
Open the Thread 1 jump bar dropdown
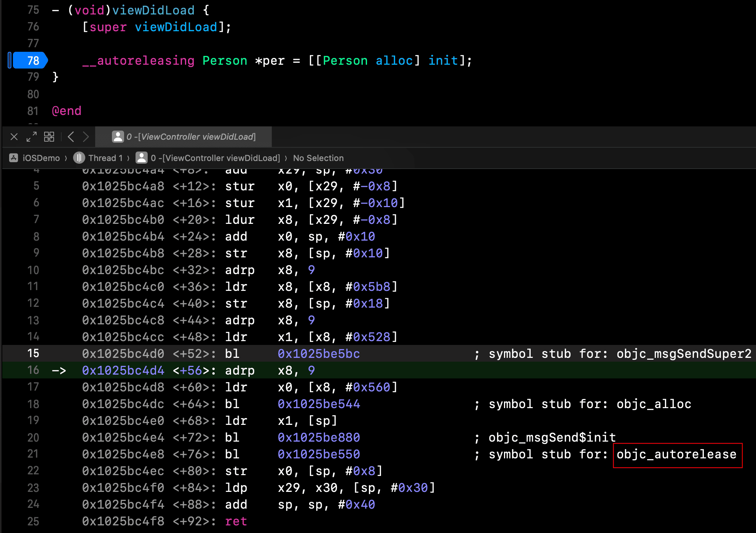point(105,158)
